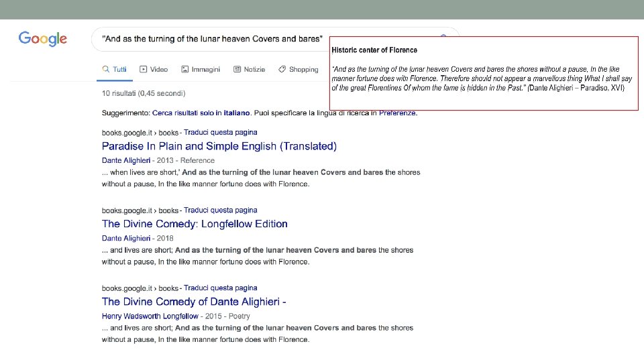Click the Video play icon

(x=144, y=69)
